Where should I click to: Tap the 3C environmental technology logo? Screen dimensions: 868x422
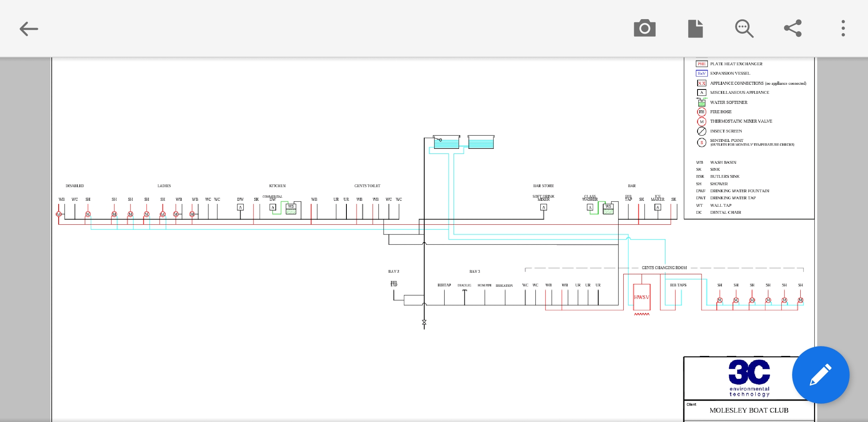(749, 378)
